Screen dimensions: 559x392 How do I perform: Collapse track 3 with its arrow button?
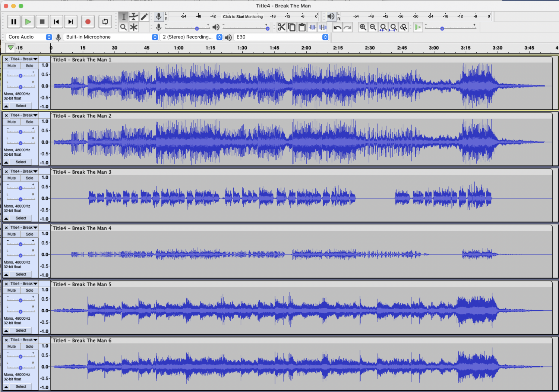point(6,218)
